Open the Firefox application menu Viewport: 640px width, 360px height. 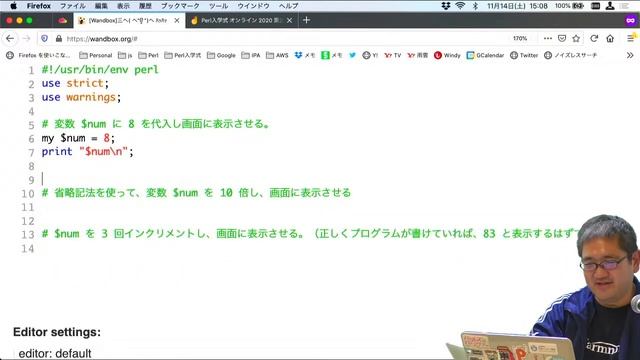coord(39,6)
